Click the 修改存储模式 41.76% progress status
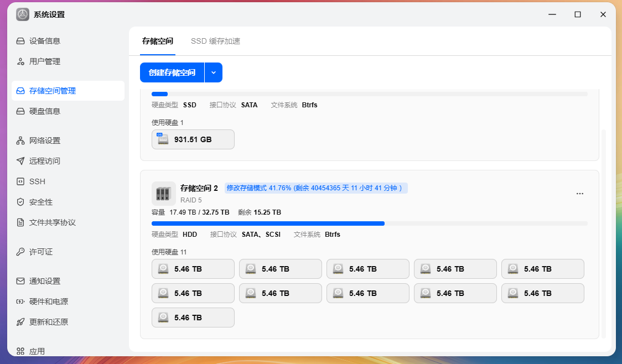 point(316,188)
